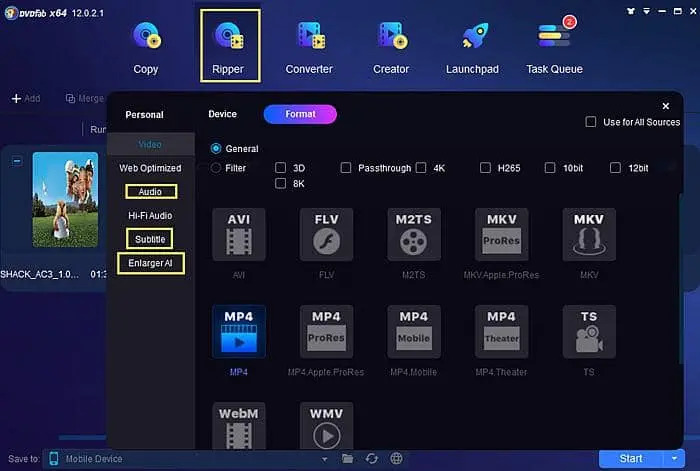Open the Task Queue
This screenshot has width=700, height=471.
click(554, 47)
